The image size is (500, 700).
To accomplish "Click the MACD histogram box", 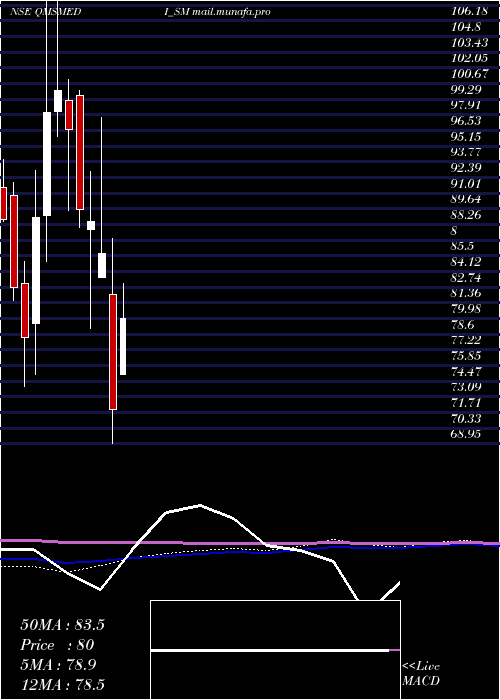I will click(x=275, y=650).
